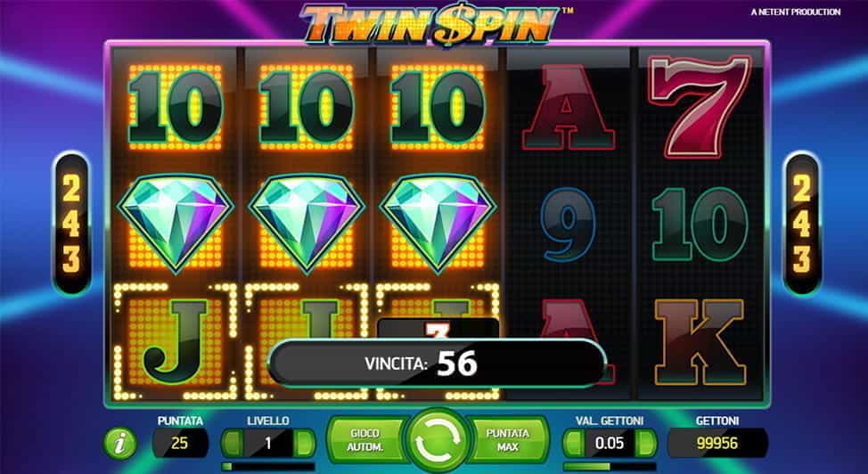The height and width of the screenshot is (474, 868).
Task: Click the diamond on third reel
Action: [x=438, y=223]
